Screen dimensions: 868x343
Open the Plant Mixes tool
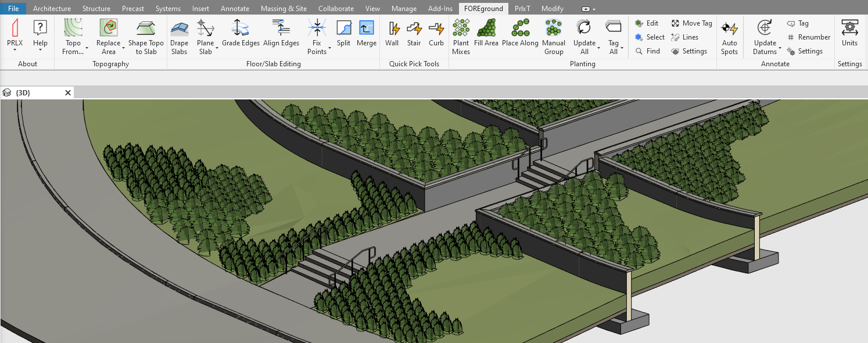[461, 37]
